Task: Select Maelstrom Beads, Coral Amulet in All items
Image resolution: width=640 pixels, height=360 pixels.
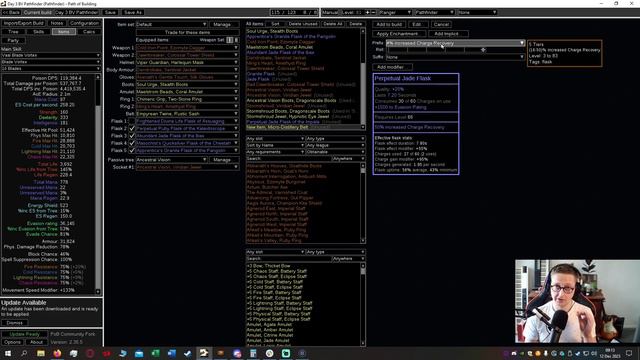Action: [x=280, y=47]
